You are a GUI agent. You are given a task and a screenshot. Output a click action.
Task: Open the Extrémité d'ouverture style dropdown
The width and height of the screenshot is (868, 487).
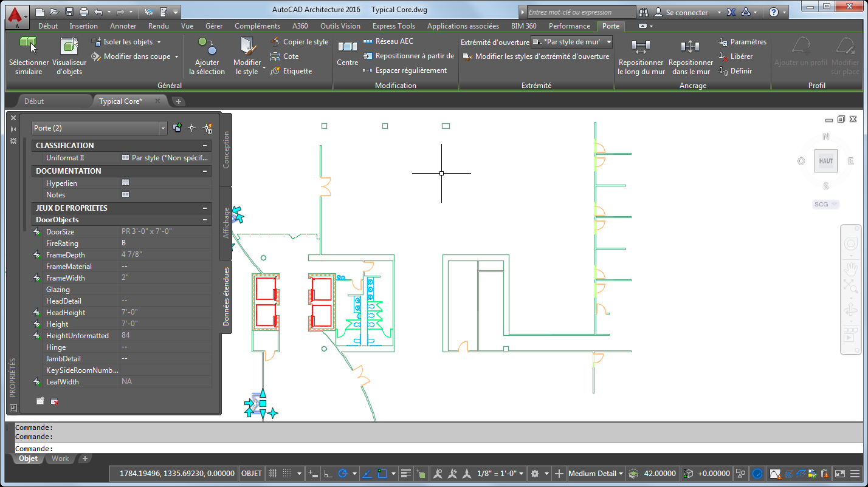pos(608,42)
